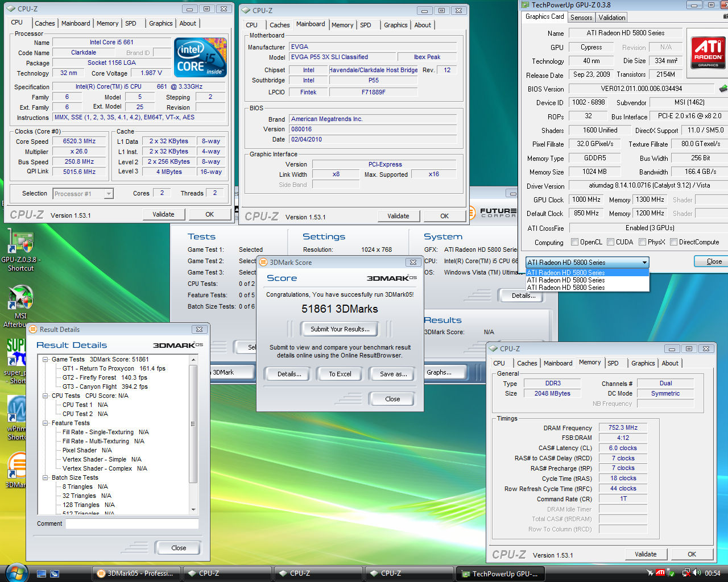Click the GPU-Z title bar application icon
This screenshot has width=728, height=582.
[x=526, y=5]
